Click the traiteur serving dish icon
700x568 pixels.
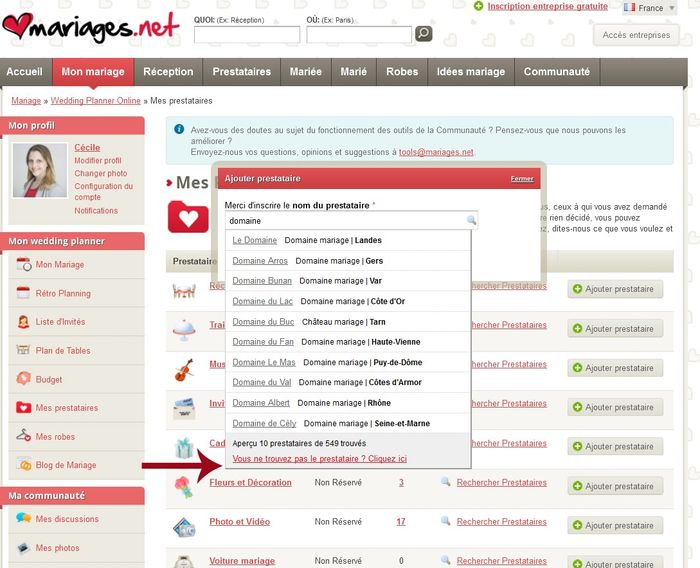coord(184,330)
